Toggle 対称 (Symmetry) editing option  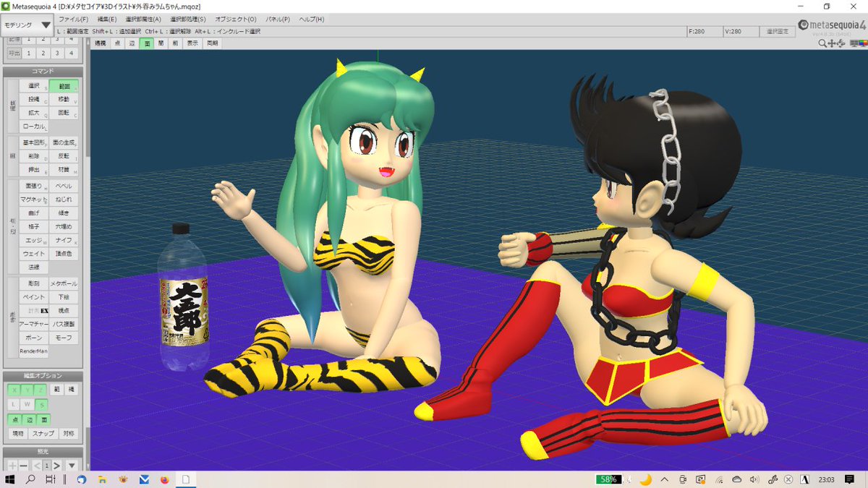[x=69, y=433]
